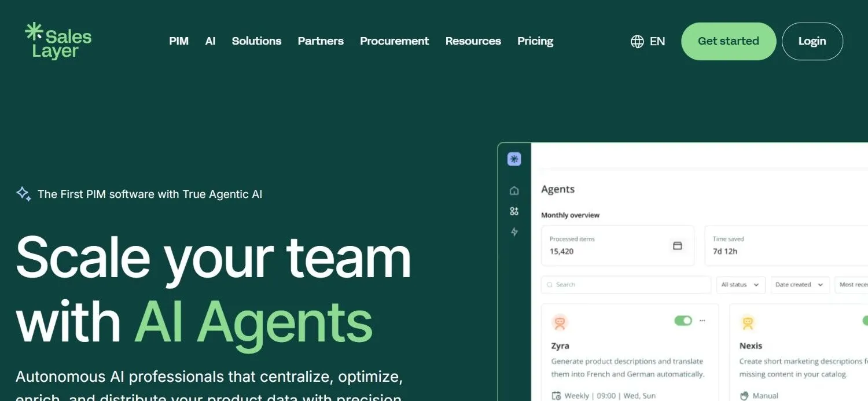Click the agents grid icon in sidebar
This screenshot has height=401, width=868.
point(514,211)
